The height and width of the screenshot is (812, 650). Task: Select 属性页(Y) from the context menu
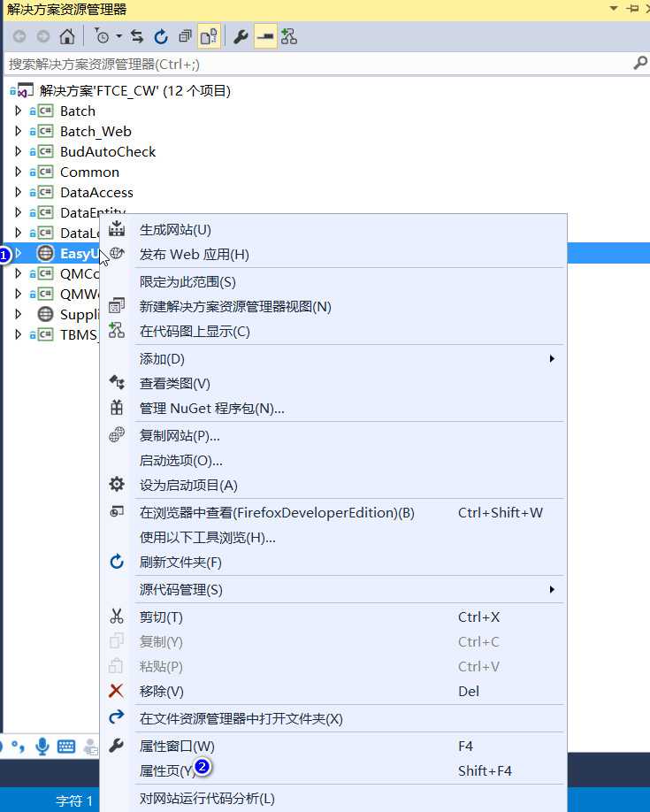tap(167, 770)
